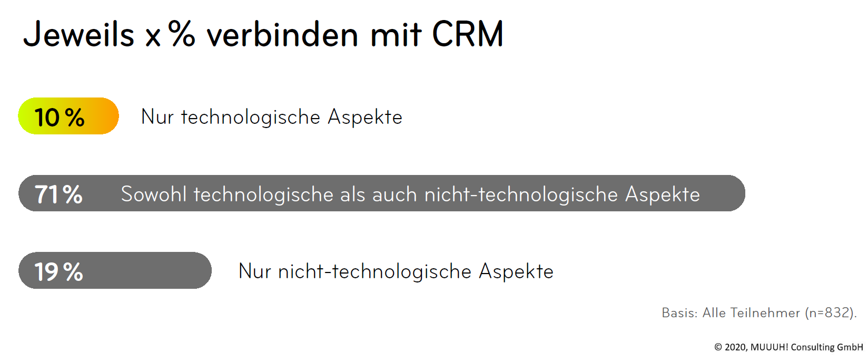The image size is (868, 361).
Task: Click the "© 2020" copyright year
Action: coord(730,347)
